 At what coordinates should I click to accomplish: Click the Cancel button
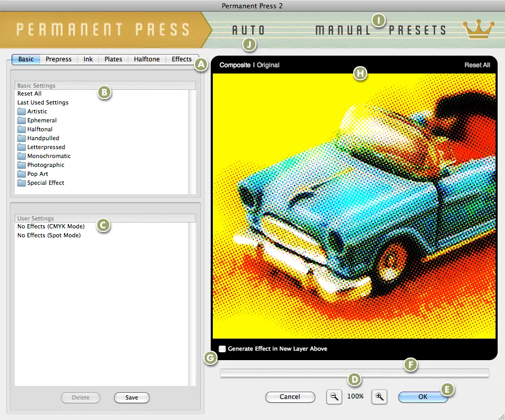point(290,396)
